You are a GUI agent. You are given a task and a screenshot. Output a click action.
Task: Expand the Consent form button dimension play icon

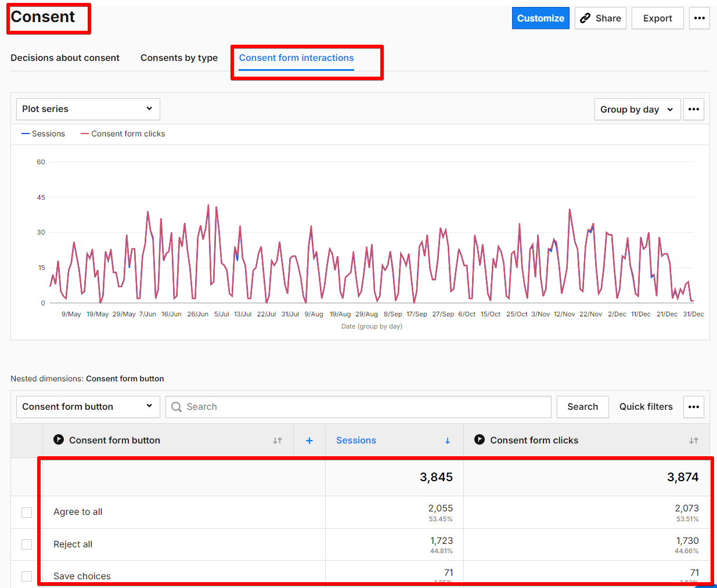tap(59, 440)
